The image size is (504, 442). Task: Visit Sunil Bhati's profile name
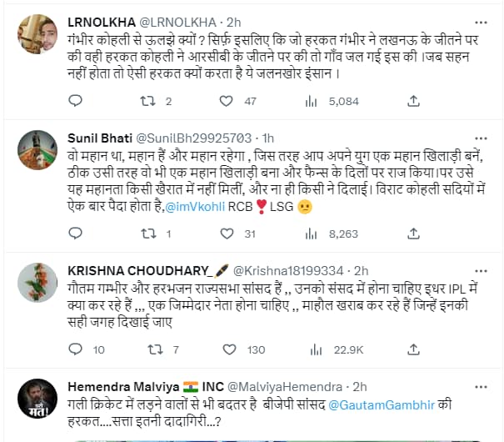(x=100, y=138)
